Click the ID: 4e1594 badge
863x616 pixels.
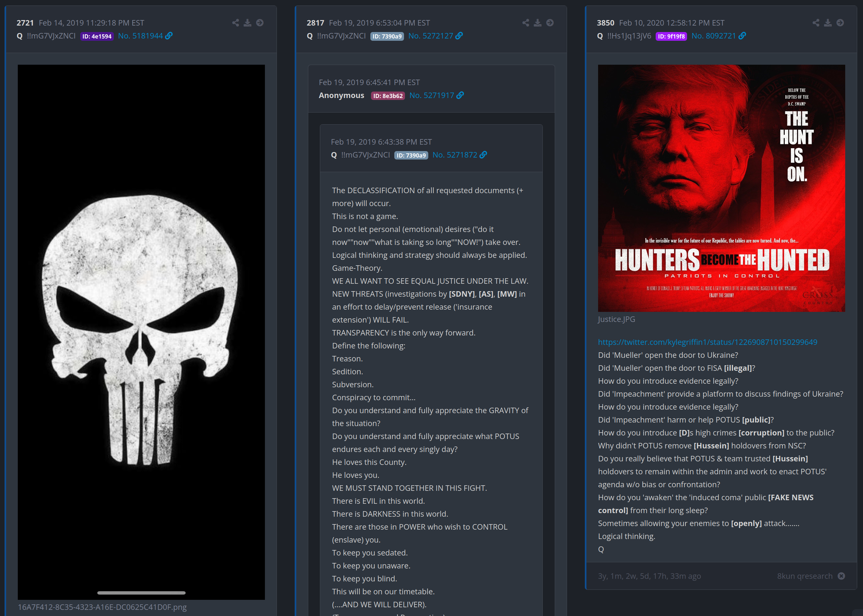[97, 37]
